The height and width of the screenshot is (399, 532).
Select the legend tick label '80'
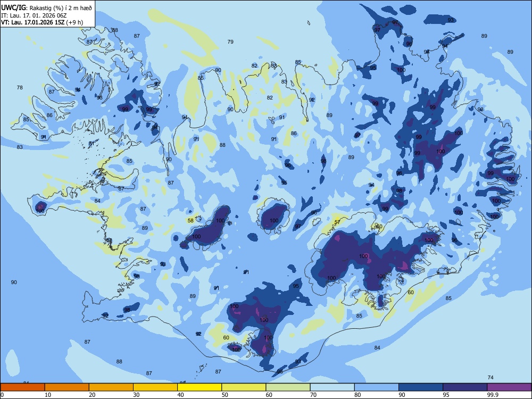pos(358,395)
